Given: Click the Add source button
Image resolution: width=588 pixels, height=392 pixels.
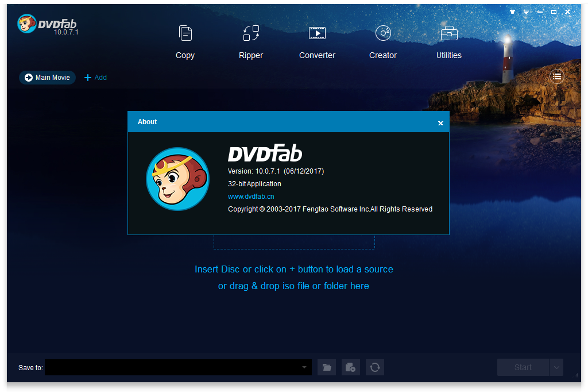Looking at the screenshot, I should (x=96, y=78).
